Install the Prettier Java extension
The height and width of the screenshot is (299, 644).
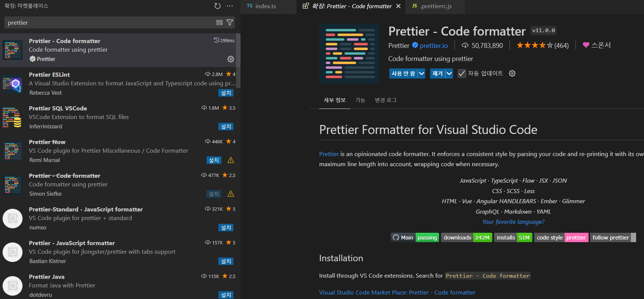(x=226, y=295)
